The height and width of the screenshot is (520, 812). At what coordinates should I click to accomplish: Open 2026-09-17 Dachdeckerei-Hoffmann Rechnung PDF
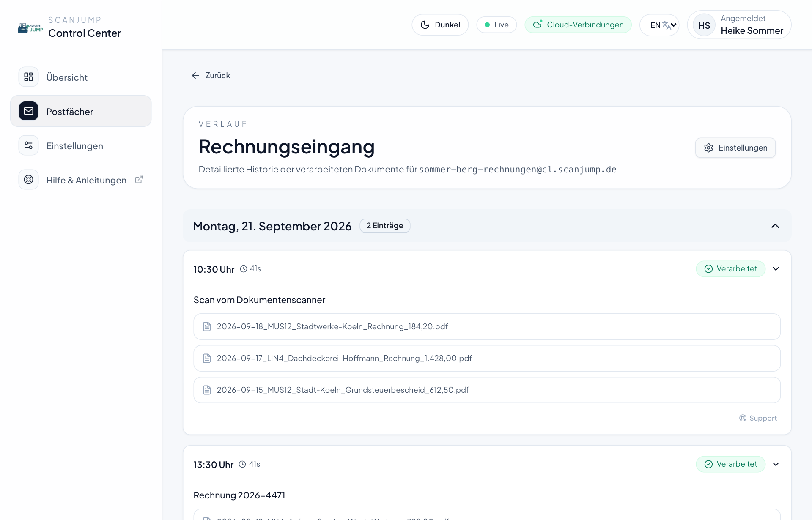tap(487, 358)
